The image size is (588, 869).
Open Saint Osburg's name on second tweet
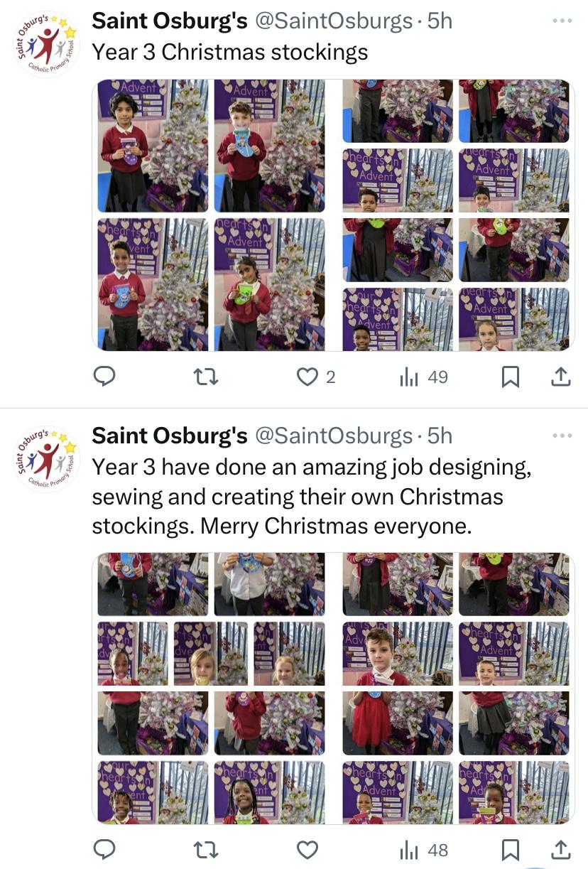tap(170, 436)
